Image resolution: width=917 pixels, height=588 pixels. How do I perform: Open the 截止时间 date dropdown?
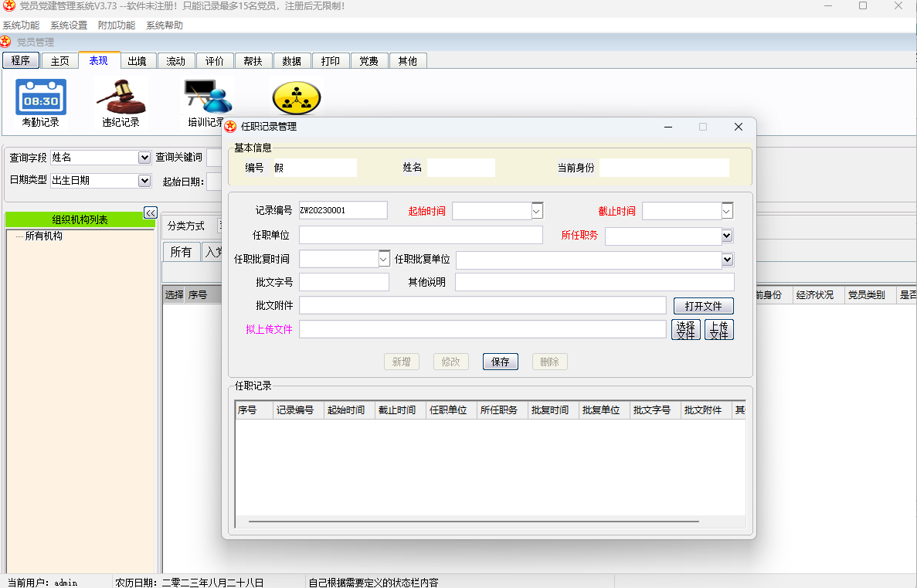[727, 211]
